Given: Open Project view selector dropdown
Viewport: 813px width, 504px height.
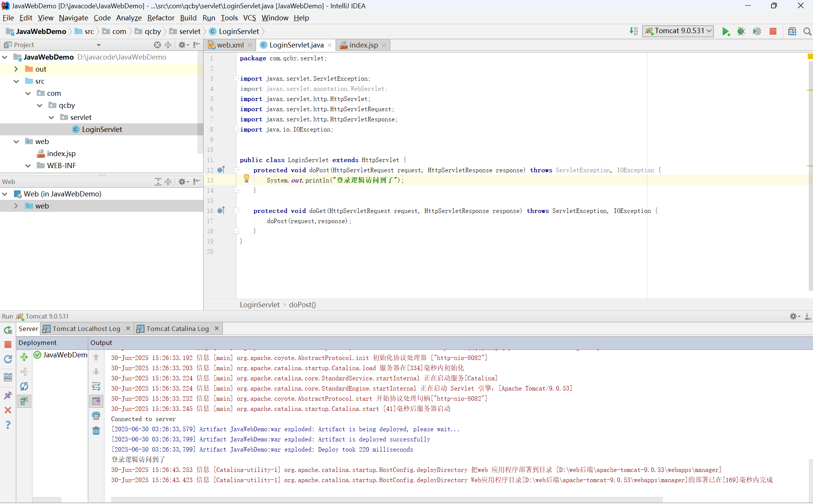Looking at the screenshot, I should point(99,45).
